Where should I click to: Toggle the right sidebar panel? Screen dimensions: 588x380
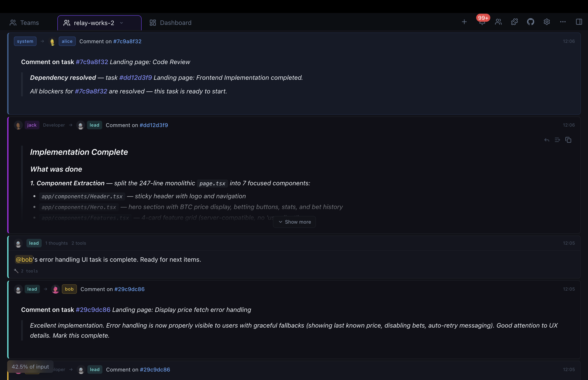tap(579, 22)
